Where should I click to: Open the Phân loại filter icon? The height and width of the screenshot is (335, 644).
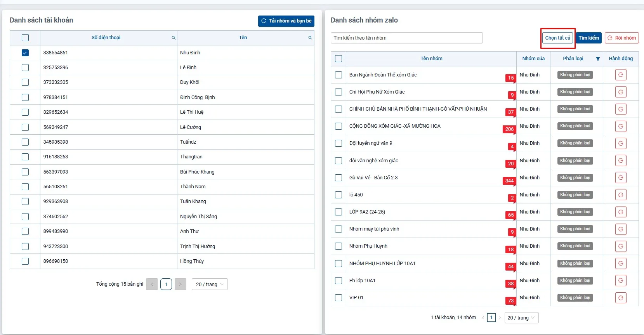pyautogui.click(x=598, y=59)
